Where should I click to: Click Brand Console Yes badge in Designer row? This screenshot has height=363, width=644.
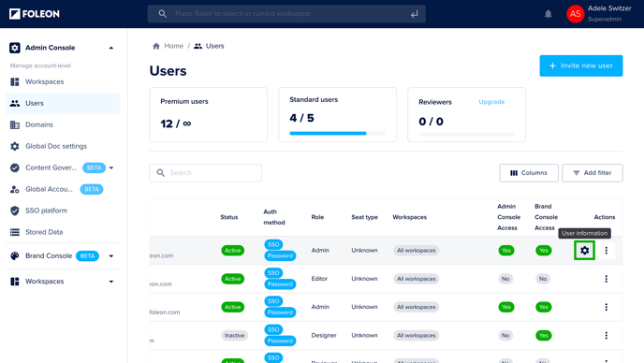543,336
